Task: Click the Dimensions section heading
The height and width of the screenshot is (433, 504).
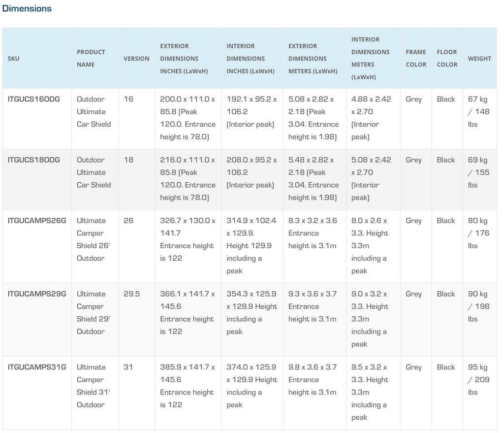Action: [x=27, y=8]
